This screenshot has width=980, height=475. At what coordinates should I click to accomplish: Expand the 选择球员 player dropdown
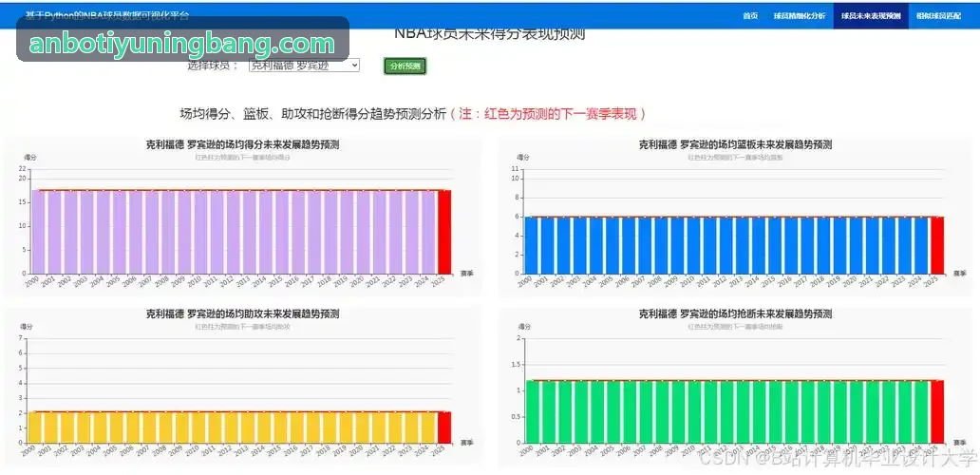point(304,65)
